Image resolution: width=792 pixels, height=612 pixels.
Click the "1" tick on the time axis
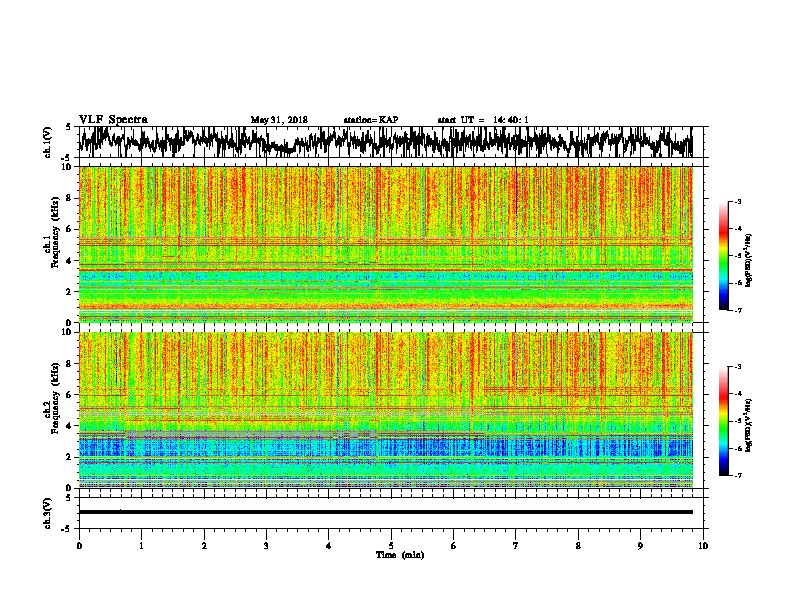coord(141,546)
